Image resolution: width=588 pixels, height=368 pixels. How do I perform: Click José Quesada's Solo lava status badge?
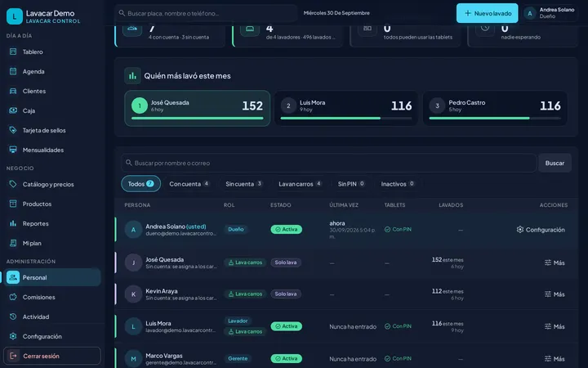pyautogui.click(x=286, y=263)
